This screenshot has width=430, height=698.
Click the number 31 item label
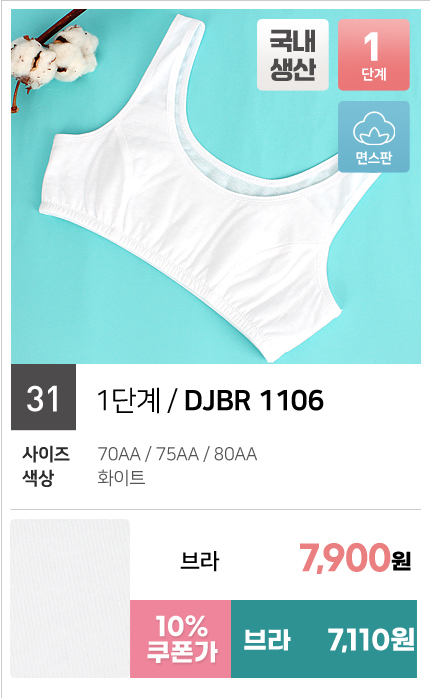43,397
